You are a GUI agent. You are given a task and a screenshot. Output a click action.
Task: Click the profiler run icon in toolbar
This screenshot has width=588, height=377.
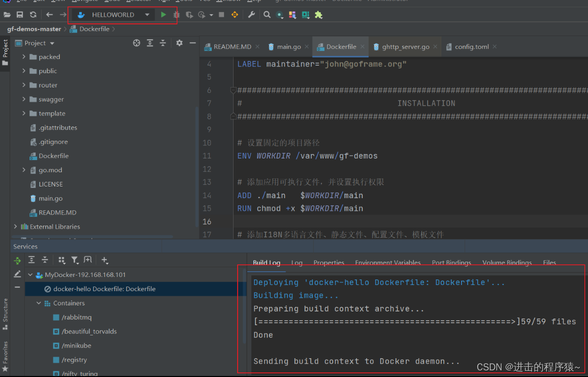pyautogui.click(x=202, y=15)
